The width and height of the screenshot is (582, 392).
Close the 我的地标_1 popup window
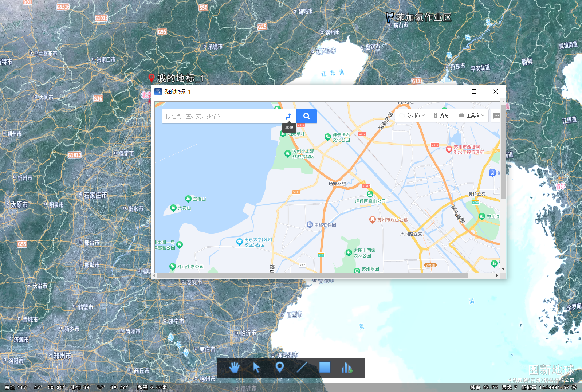495,91
